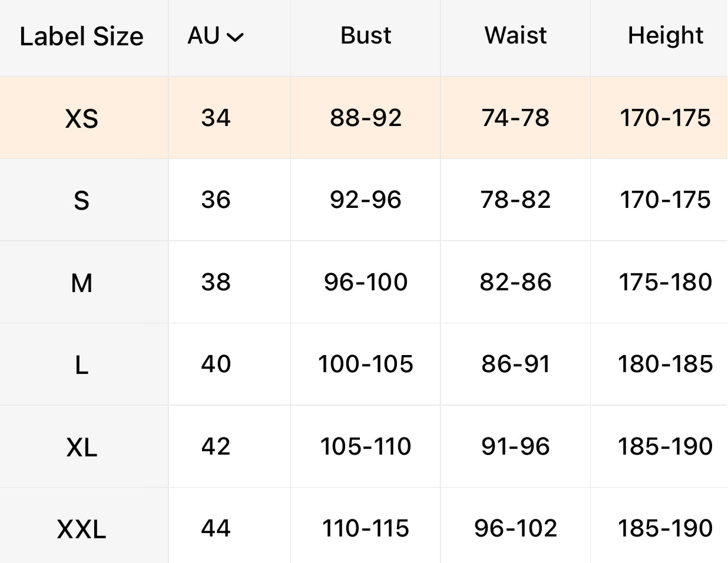The height and width of the screenshot is (563, 728).
Task: Select the XXL label size cell
Action: 81,529
